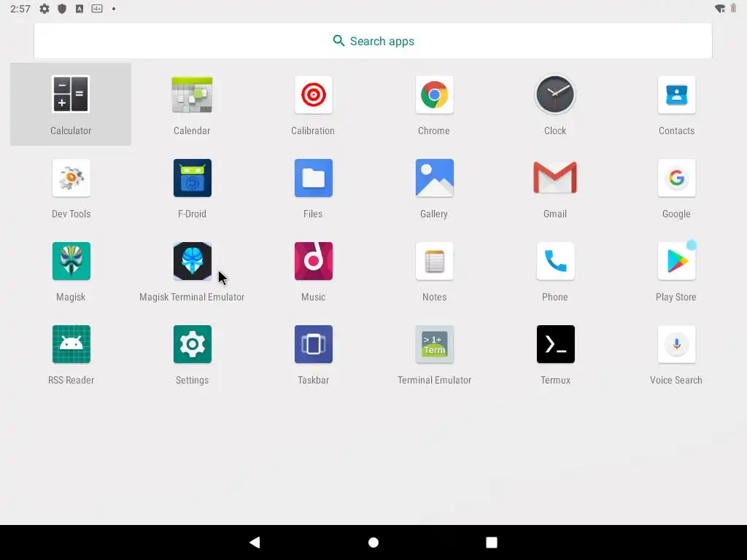Screen dimensions: 747x560
Task: Tap the Search apps field
Action: point(373,41)
